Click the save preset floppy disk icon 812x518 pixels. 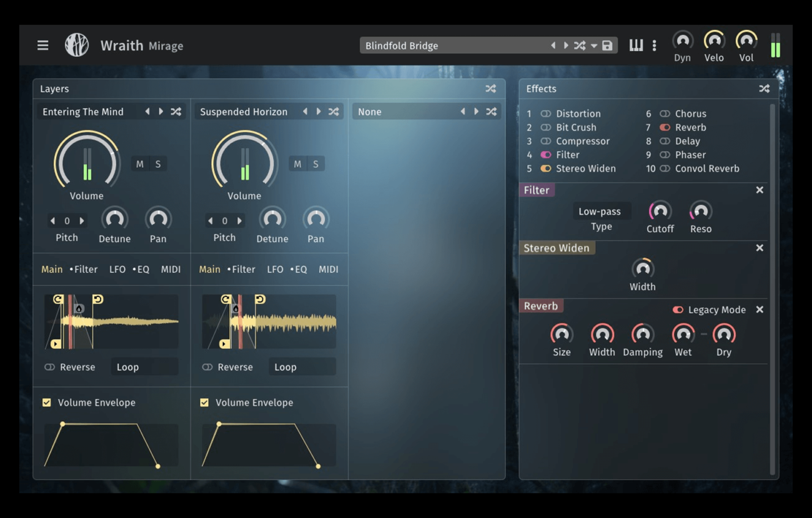pos(607,46)
